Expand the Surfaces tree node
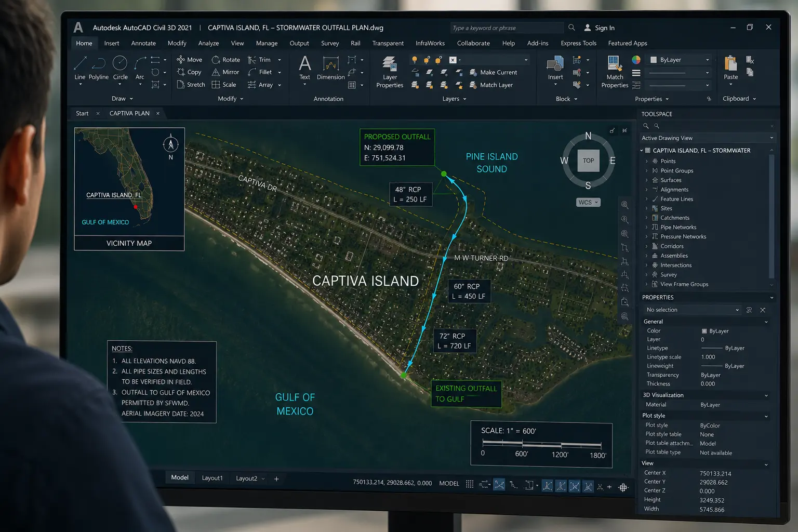Image resolution: width=798 pixels, height=532 pixels. [x=646, y=180]
